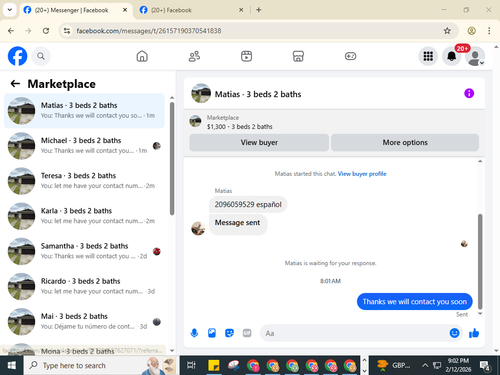Click the chat scroll-down arrow near Sent
This screenshot has width=500, height=375.
coord(480,313)
